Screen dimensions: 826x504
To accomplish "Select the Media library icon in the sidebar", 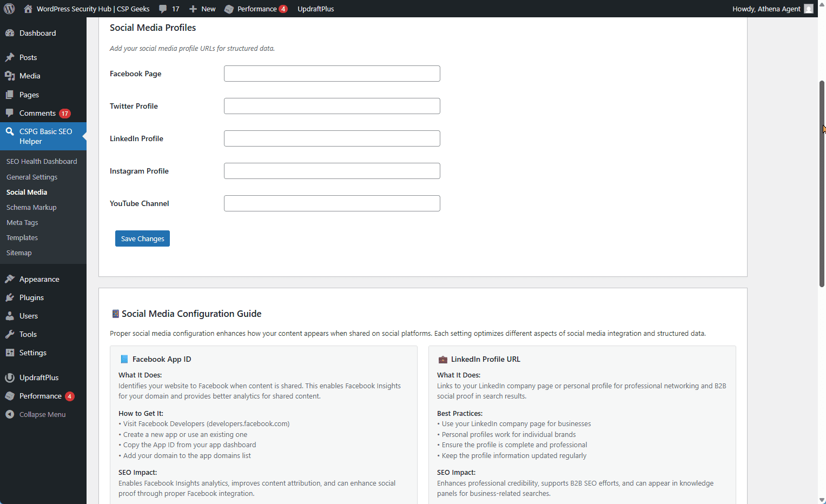I will coord(10,76).
